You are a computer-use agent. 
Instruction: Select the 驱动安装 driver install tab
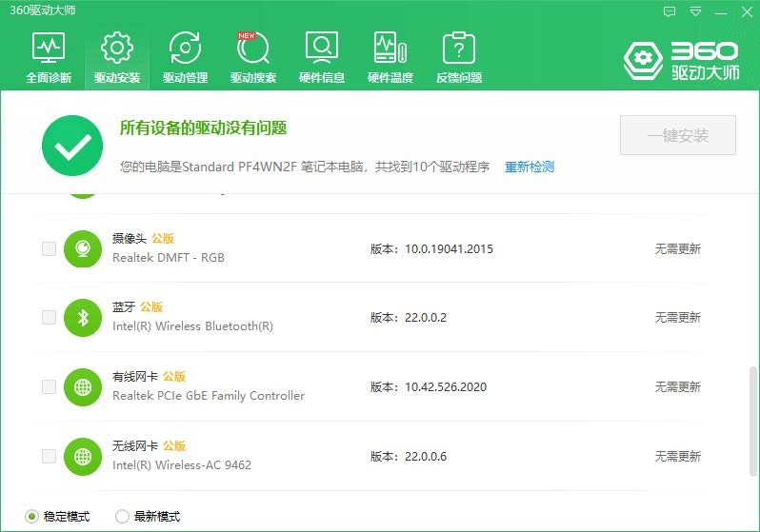tap(117, 58)
